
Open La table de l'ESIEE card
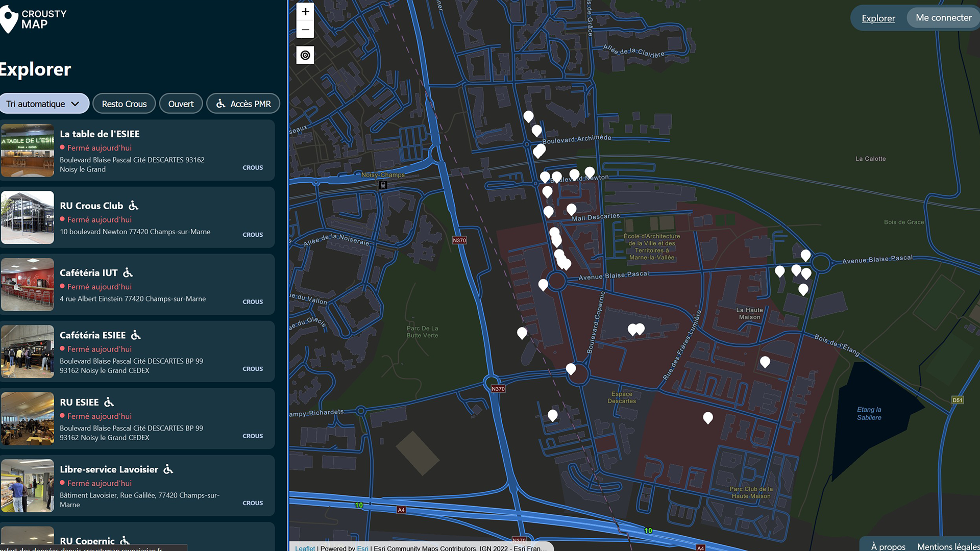click(x=137, y=151)
